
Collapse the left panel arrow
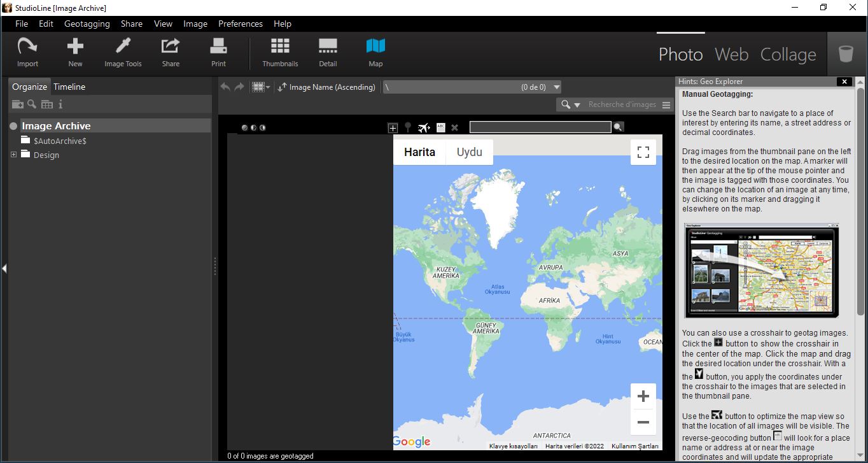click(4, 268)
